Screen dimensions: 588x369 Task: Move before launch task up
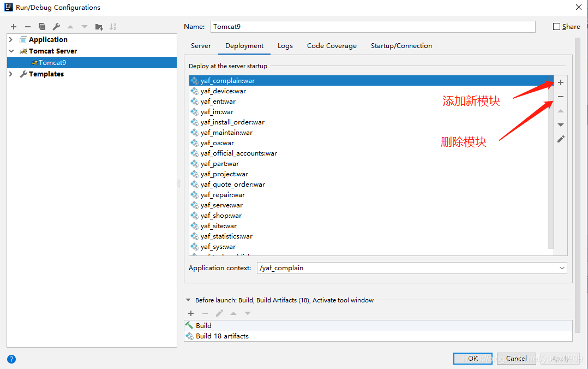pyautogui.click(x=233, y=313)
